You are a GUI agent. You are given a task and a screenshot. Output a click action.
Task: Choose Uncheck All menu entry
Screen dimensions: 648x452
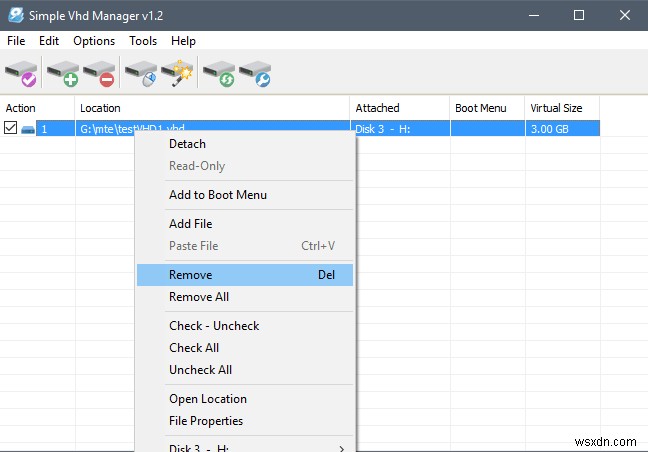[245, 369]
